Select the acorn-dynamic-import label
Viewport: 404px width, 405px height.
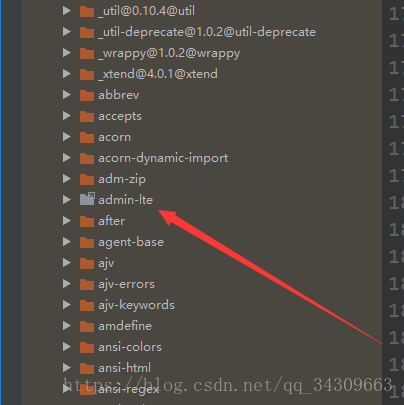[163, 158]
